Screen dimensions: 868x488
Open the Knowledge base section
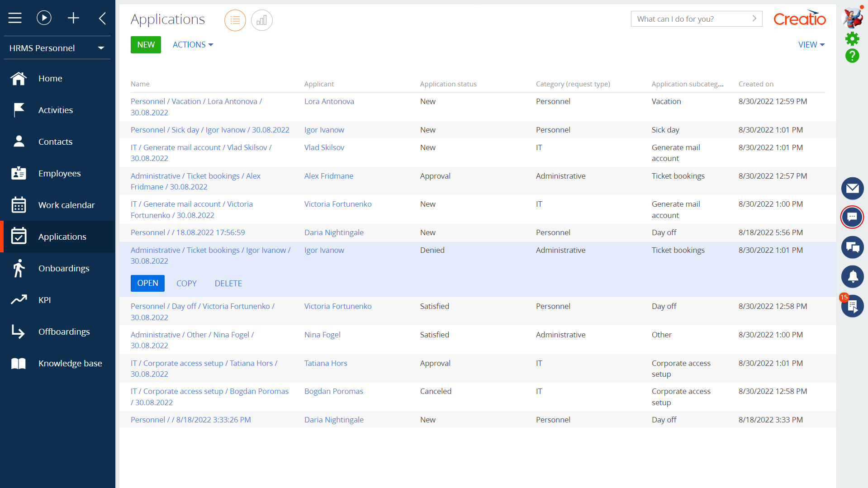[70, 363]
